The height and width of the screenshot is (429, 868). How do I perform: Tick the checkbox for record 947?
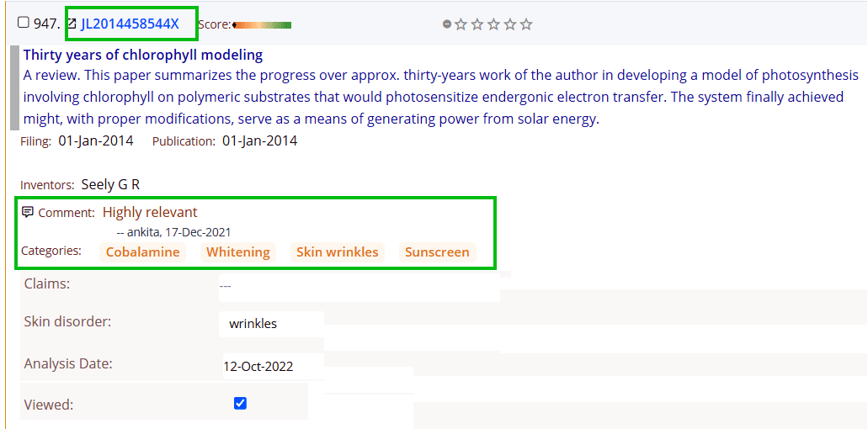point(23,23)
